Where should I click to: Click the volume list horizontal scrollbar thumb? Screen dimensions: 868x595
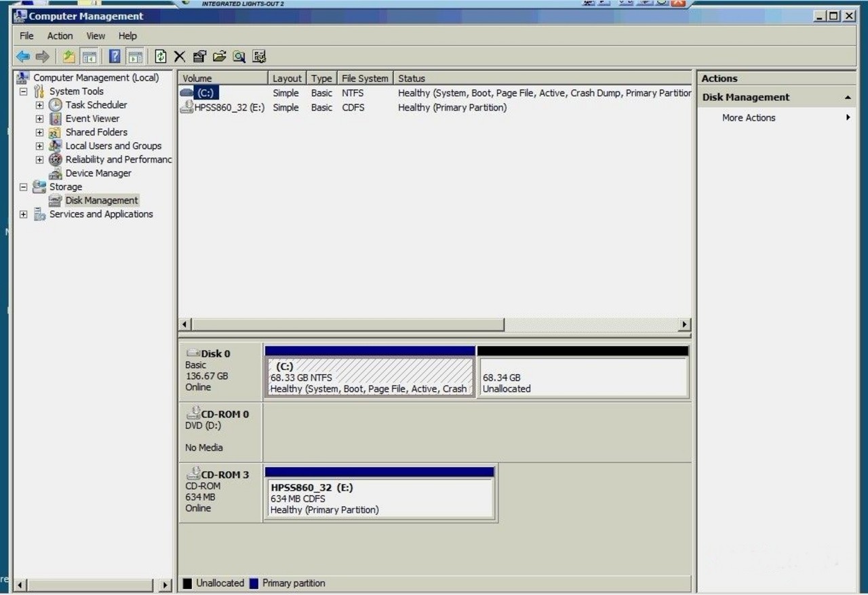tap(347, 325)
